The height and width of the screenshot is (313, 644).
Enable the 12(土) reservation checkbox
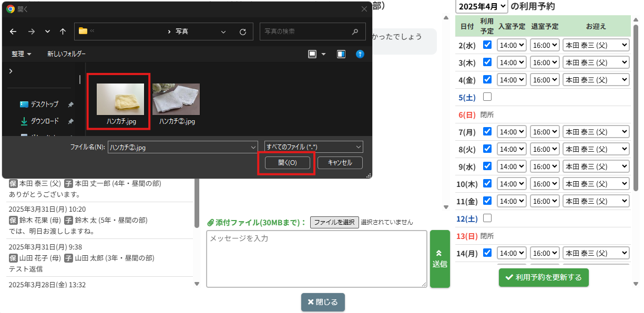(x=487, y=218)
